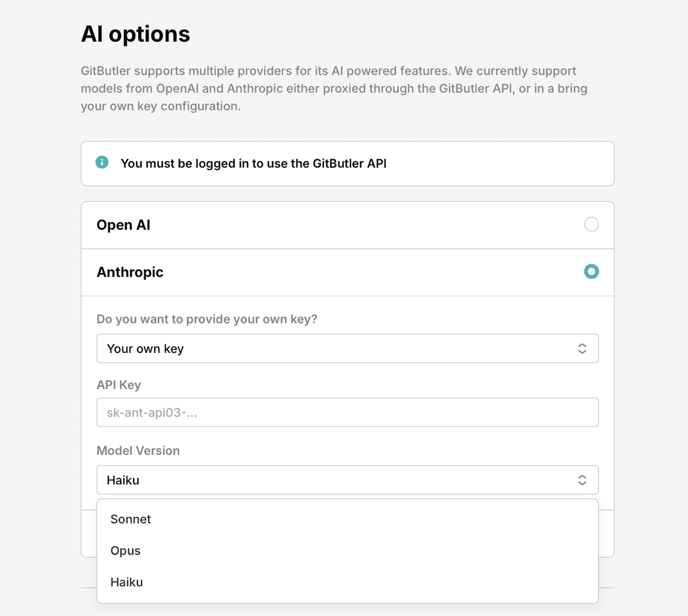Viewport: 688px width, 616px height.
Task: Click the logged in warning banner
Action: point(347,163)
